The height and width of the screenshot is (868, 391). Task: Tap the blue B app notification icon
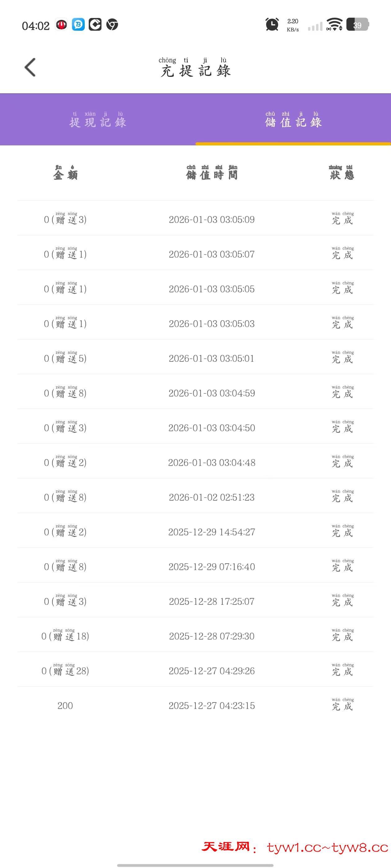[78, 24]
